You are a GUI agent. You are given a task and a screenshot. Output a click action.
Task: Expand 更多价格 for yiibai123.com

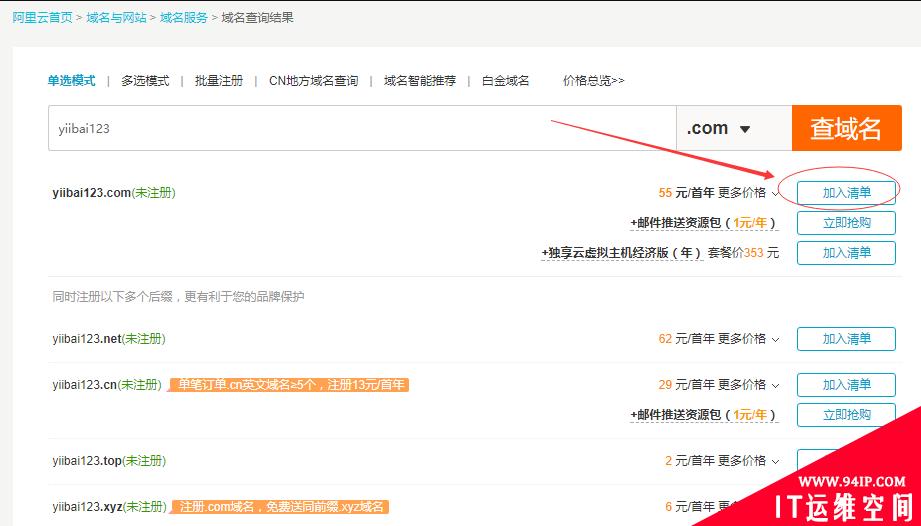[748, 193]
